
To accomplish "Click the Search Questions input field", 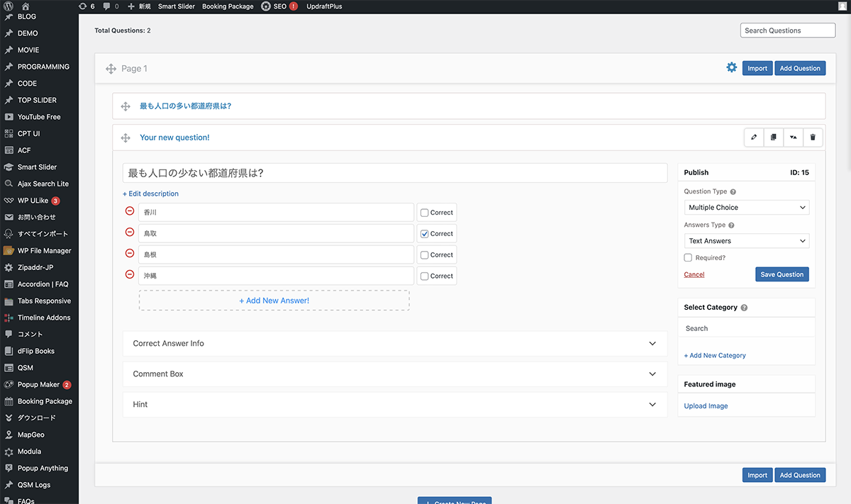I will 787,30.
